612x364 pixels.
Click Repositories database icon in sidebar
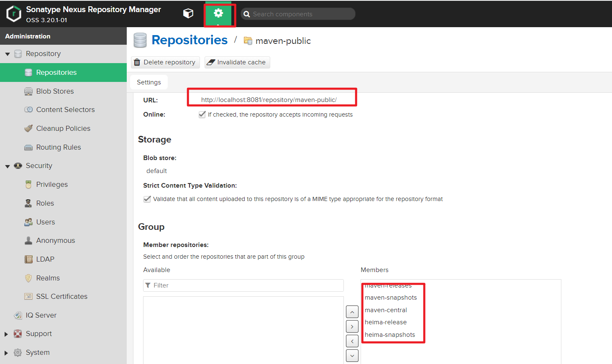tap(28, 72)
